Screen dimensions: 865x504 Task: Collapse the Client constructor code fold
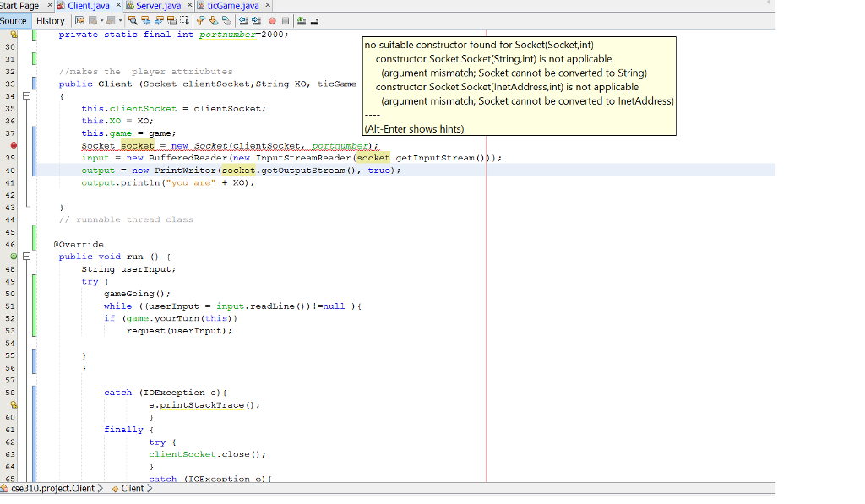coord(27,96)
